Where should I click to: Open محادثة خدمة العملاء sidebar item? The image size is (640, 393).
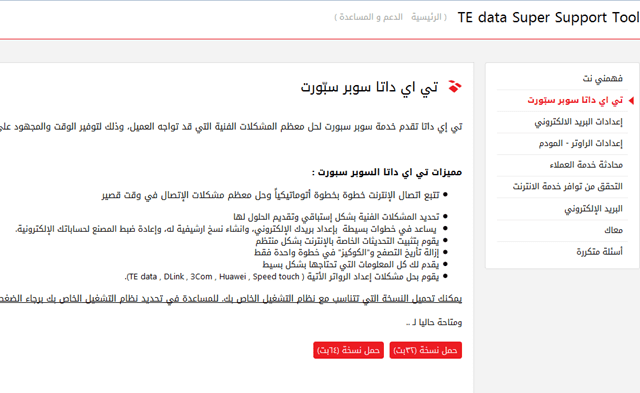point(586,165)
